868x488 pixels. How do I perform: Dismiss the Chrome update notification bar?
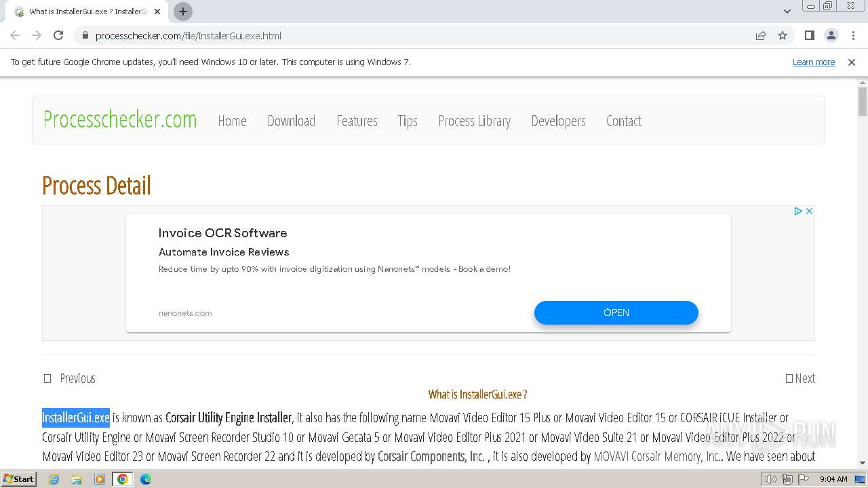[x=852, y=62]
